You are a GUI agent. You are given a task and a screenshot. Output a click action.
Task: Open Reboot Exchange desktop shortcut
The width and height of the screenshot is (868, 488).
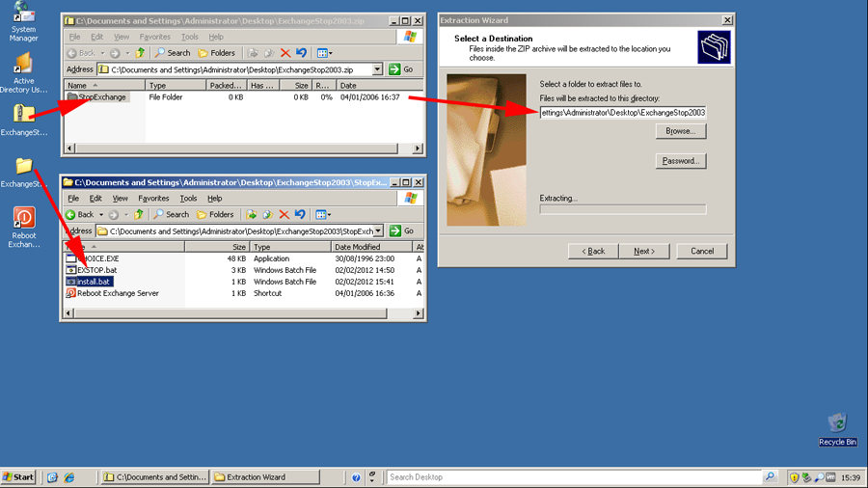tap(24, 227)
